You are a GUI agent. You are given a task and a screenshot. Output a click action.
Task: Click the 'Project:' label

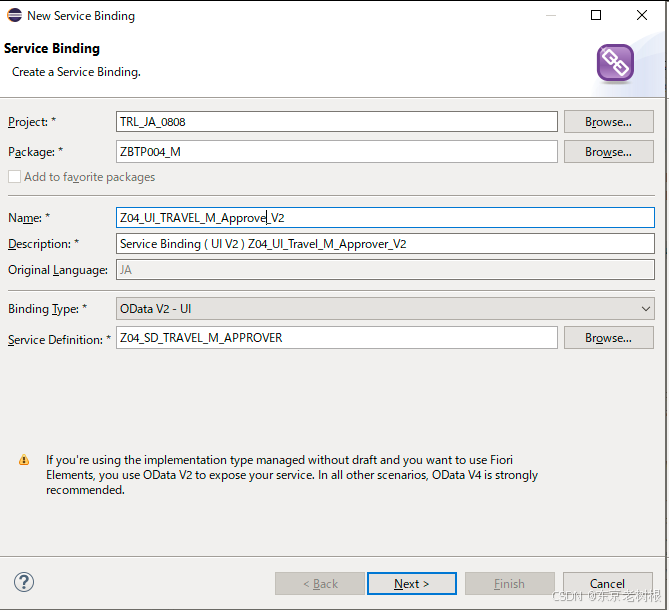click(x=32, y=122)
